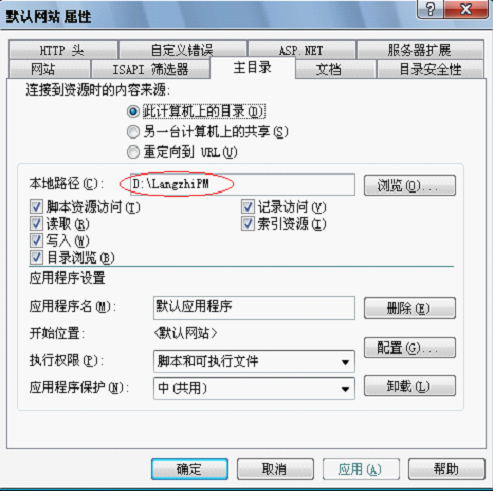493x491 pixels.
Task: Open the ISAPI 筛选器 tab
Action: pyautogui.click(x=150, y=69)
